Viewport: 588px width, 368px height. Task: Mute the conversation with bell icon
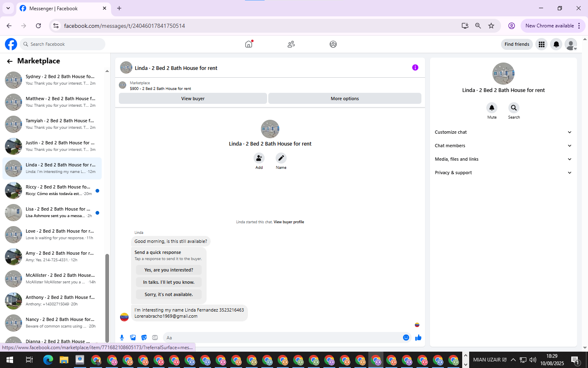click(x=492, y=108)
